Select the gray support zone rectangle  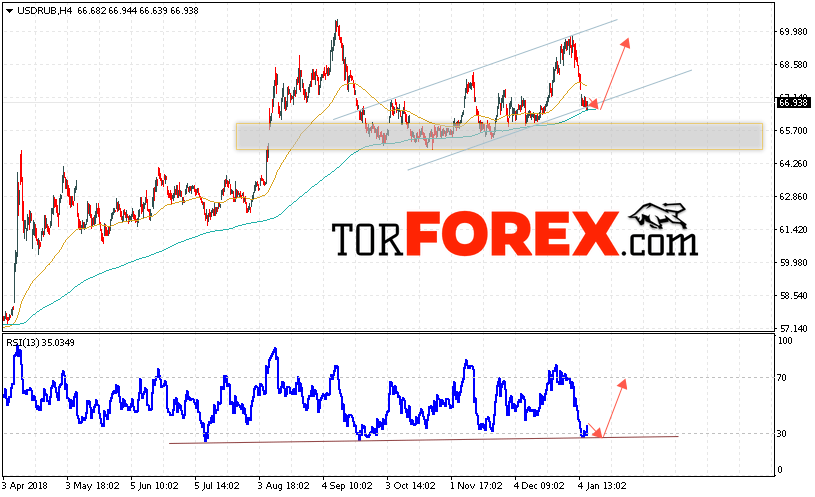click(499, 137)
